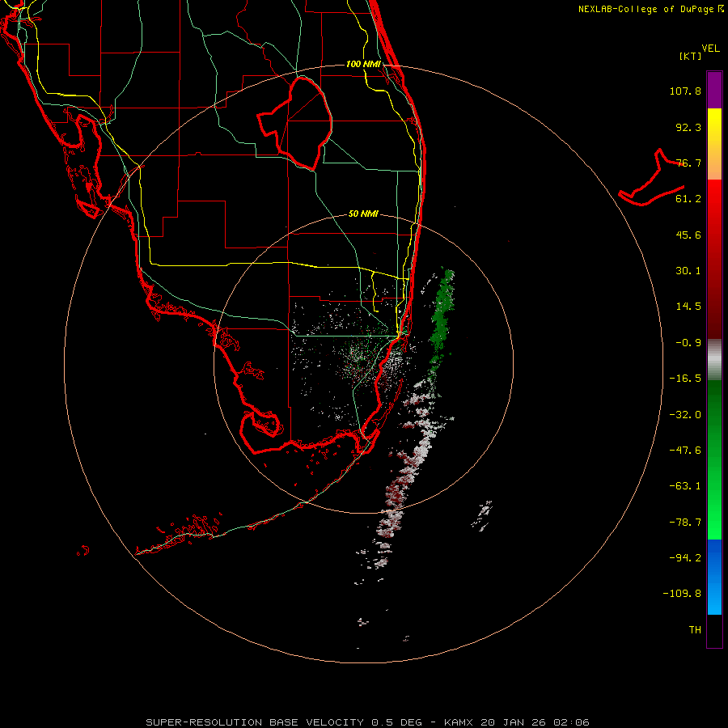Click the TH legend label
The width and height of the screenshot is (728, 728).
pyautogui.click(x=695, y=630)
